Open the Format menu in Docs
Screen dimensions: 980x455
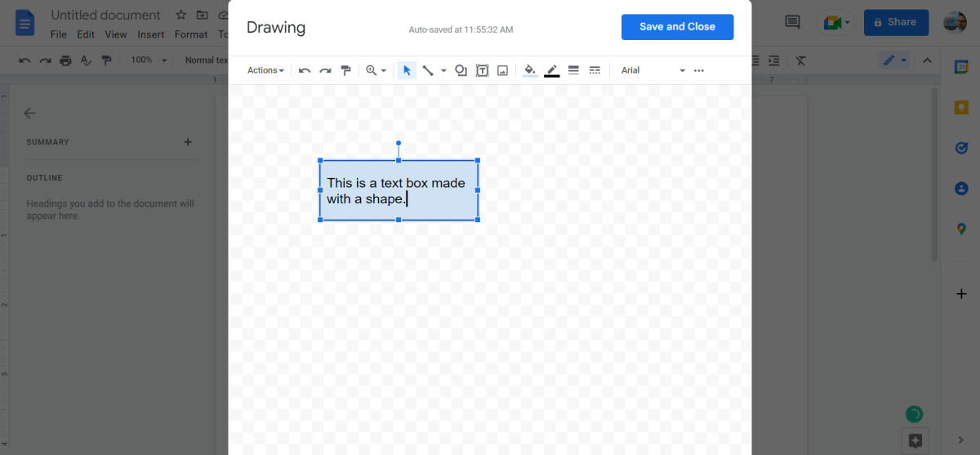coord(191,34)
